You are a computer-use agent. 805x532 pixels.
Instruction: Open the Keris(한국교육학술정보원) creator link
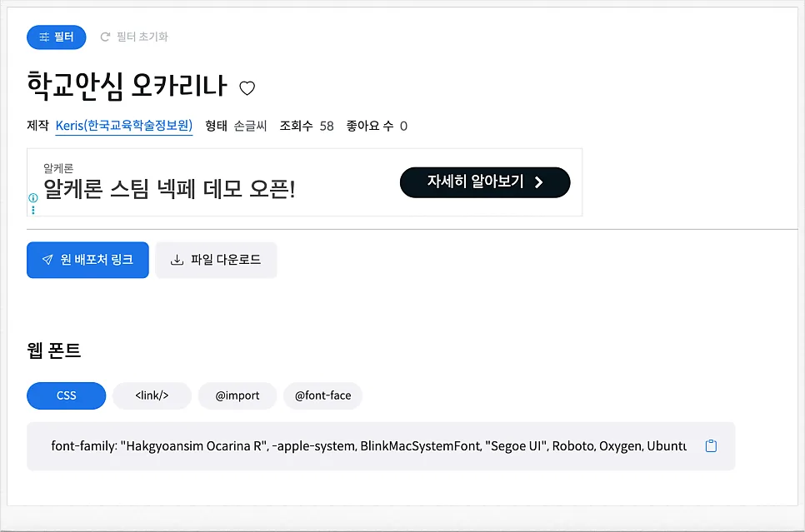(x=123, y=126)
